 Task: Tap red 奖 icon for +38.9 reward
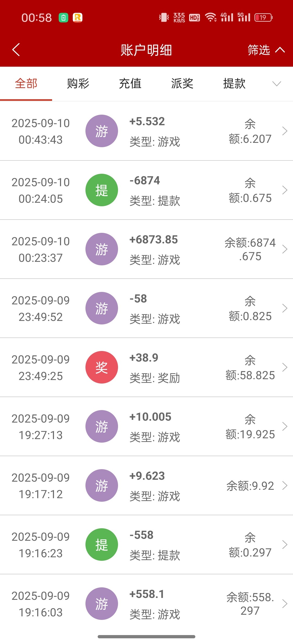(x=102, y=367)
